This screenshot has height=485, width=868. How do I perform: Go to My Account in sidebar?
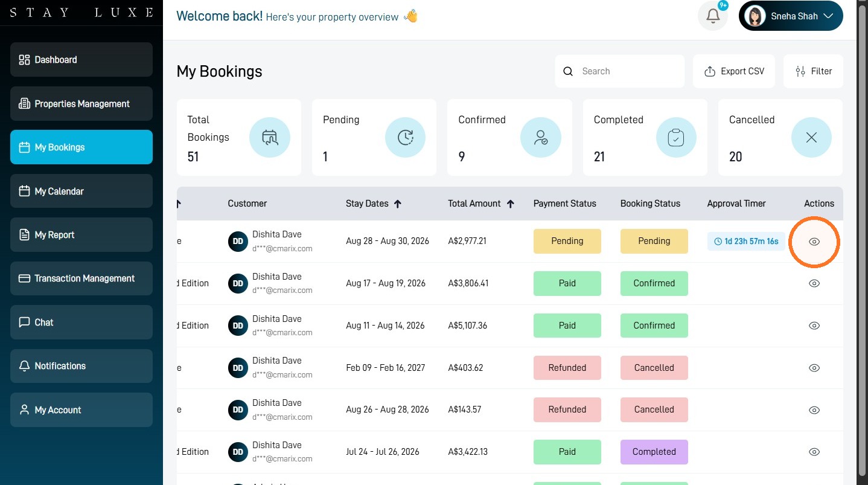[81, 410]
